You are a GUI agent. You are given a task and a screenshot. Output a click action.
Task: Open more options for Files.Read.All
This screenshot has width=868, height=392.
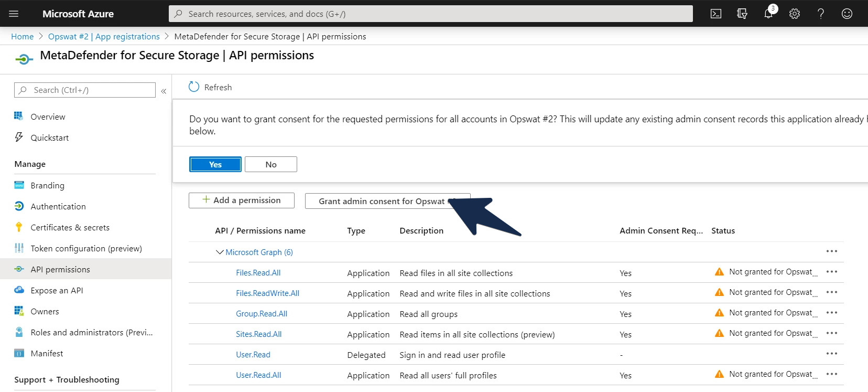click(832, 272)
